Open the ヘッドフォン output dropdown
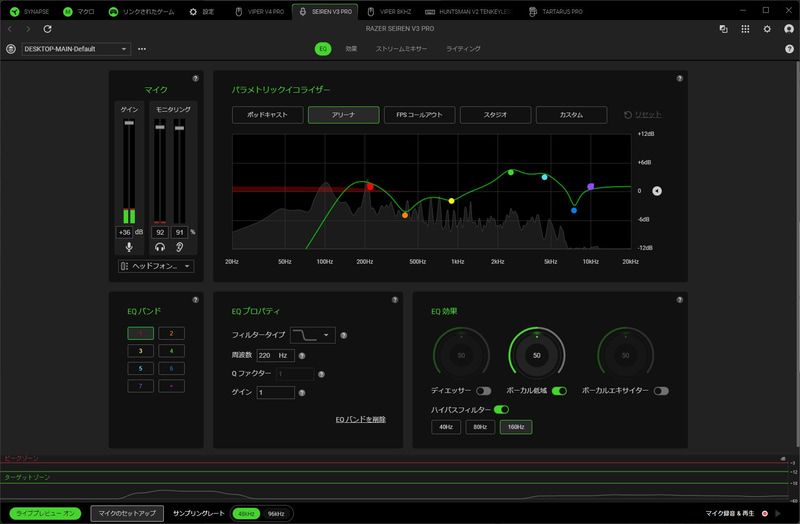The image size is (800, 524). point(156,266)
